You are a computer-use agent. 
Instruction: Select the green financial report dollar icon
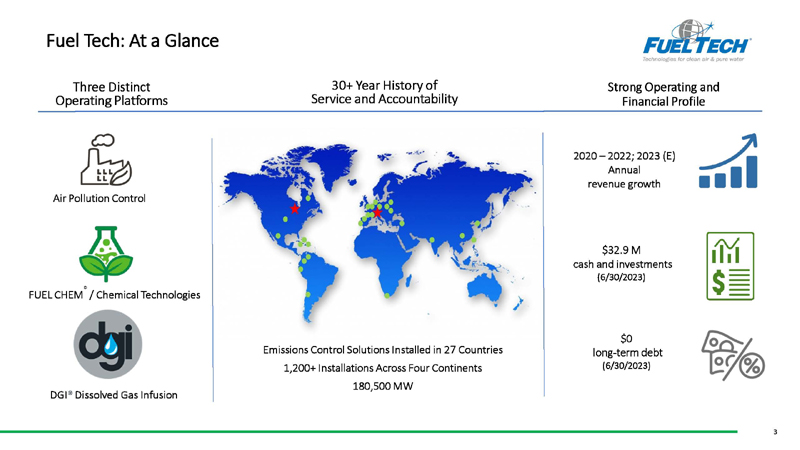click(x=730, y=266)
